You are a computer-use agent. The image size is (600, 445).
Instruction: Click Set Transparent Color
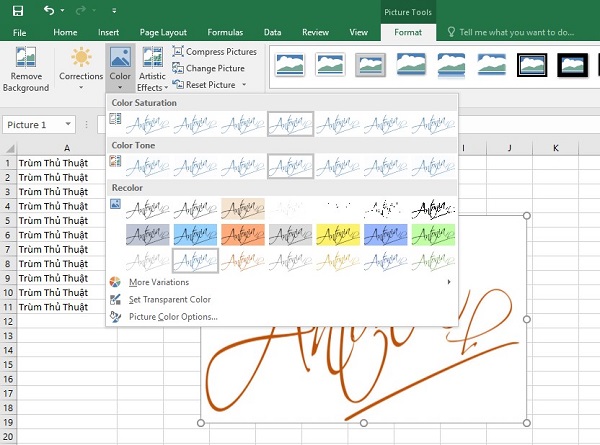[170, 299]
